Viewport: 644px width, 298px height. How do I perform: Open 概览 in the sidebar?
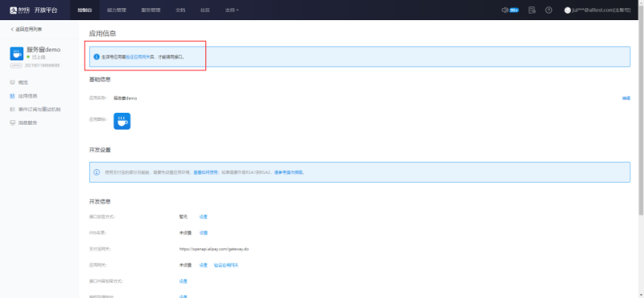pyautogui.click(x=24, y=82)
